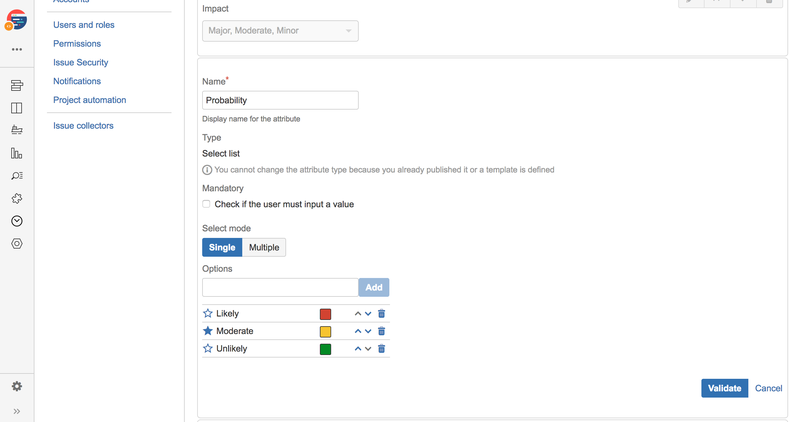Delete the Likely option with trash icon
800x422 pixels.
pyautogui.click(x=381, y=314)
